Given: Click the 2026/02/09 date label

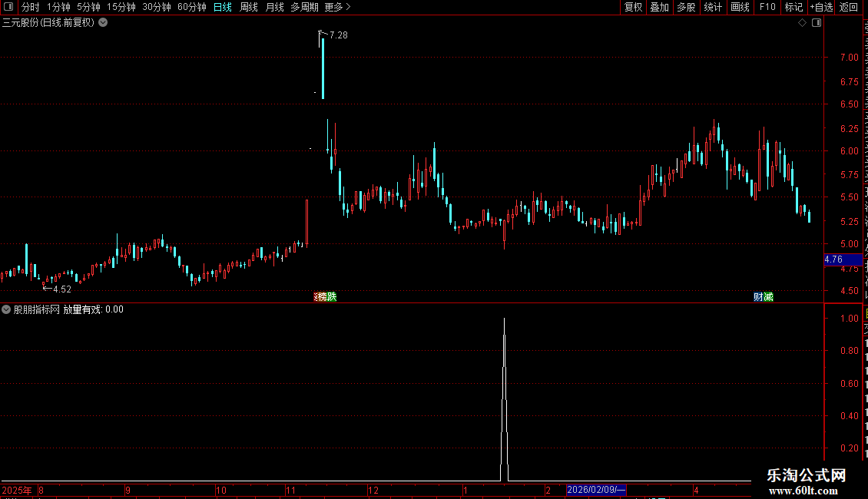Looking at the screenshot, I should coord(596,490).
